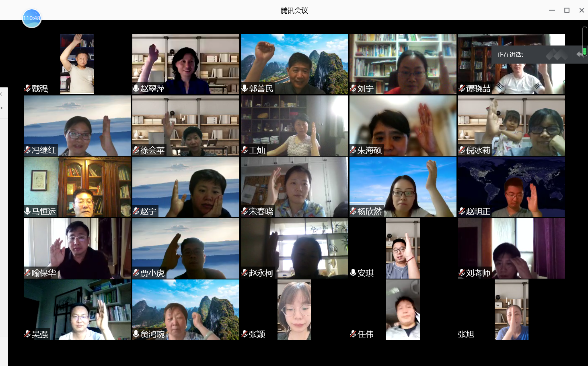Maximize the 腾讯会议 window
This screenshot has width=588, height=366.
click(567, 10)
